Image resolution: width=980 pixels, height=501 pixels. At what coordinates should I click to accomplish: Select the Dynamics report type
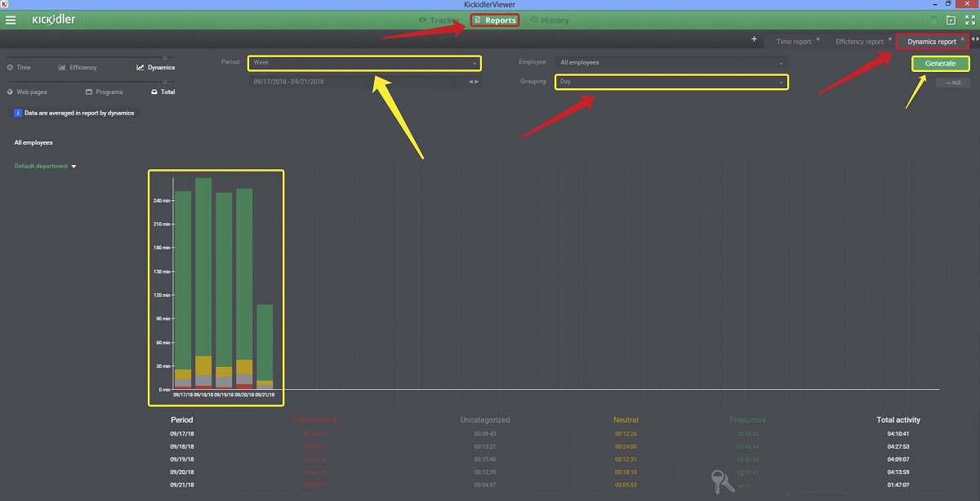pos(156,68)
